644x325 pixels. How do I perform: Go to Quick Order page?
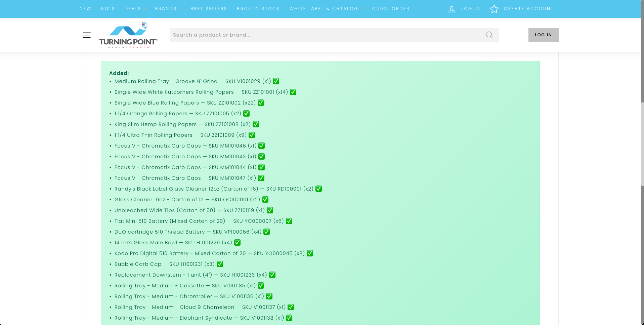391,9
